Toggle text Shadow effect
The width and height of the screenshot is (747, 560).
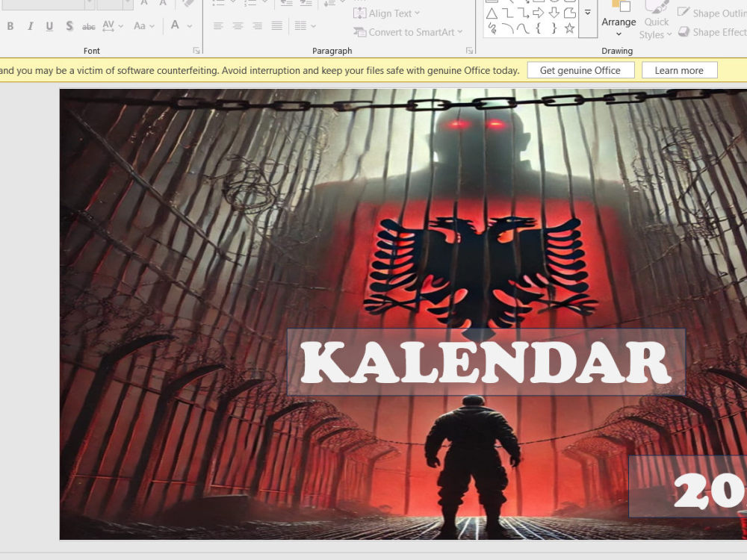click(69, 26)
